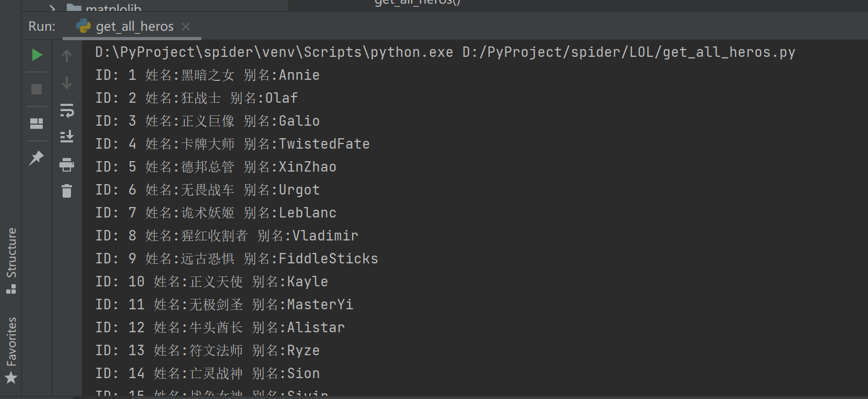Jump to the previous message with up arrow
Image resolution: width=868 pixels, height=399 pixels.
(x=67, y=55)
